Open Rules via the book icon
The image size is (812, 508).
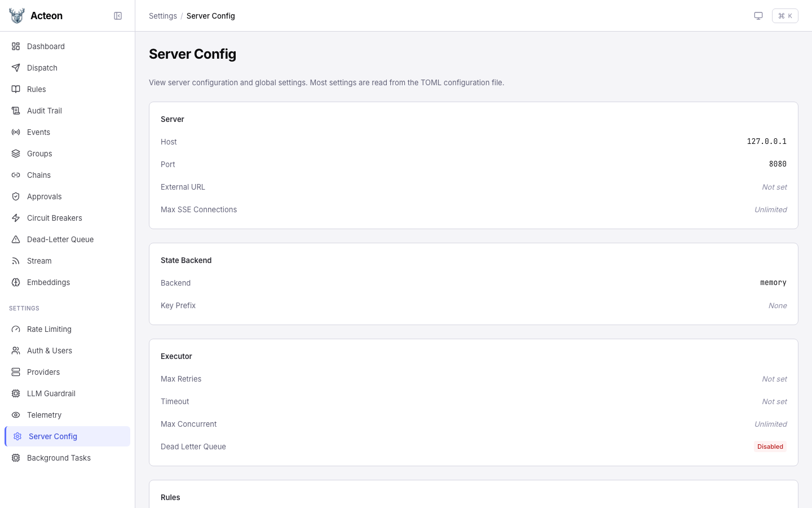16,89
